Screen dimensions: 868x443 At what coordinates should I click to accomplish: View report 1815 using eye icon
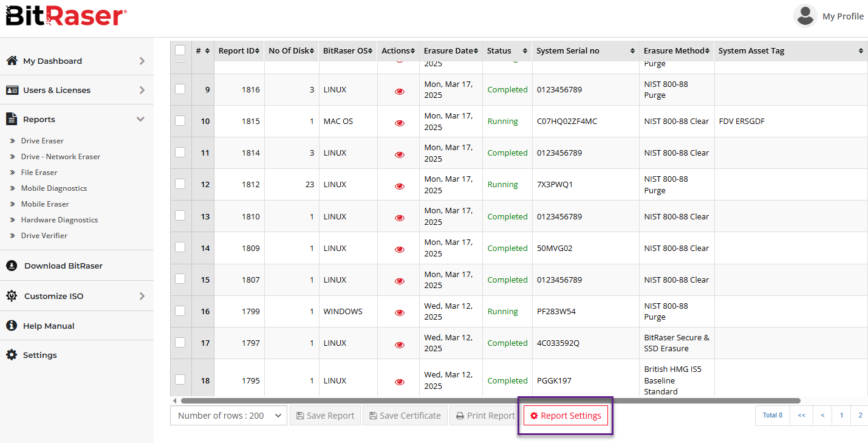(x=400, y=123)
